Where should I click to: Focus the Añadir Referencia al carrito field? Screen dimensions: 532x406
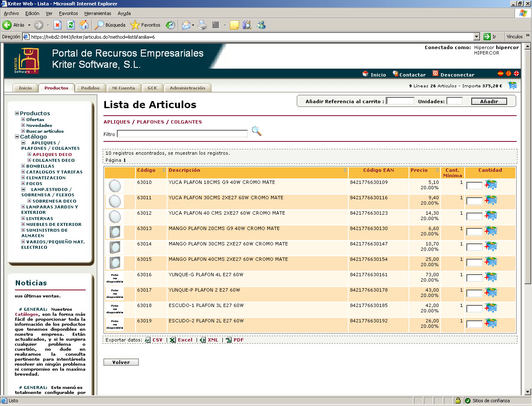(x=400, y=101)
